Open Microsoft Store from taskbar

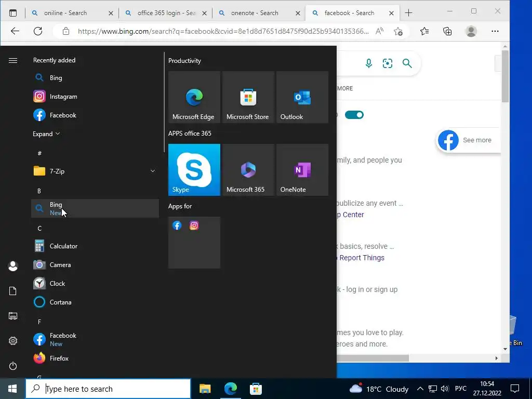pos(256,389)
